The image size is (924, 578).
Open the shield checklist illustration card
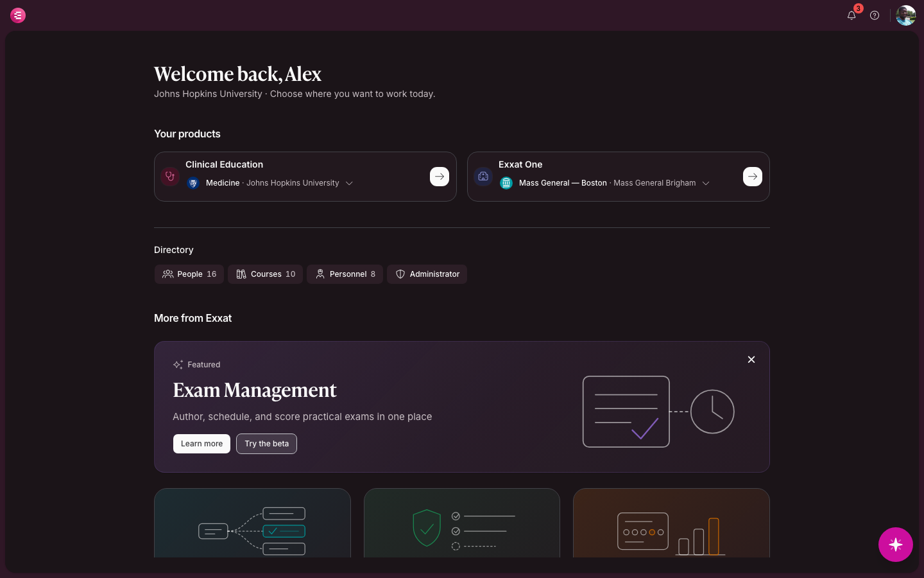[462, 523]
